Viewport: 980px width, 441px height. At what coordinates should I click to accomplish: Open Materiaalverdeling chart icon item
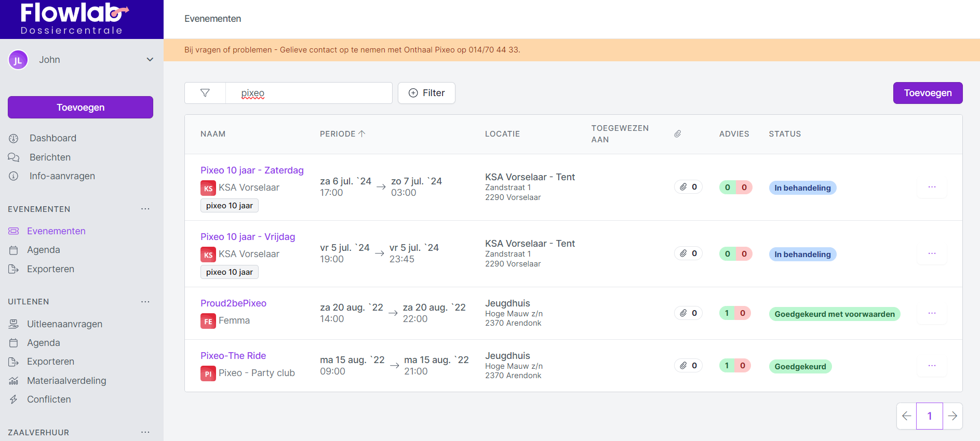coord(14,381)
